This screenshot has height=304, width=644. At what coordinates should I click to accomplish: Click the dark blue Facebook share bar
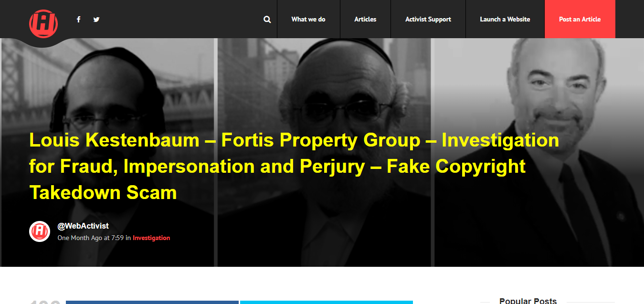point(152,302)
